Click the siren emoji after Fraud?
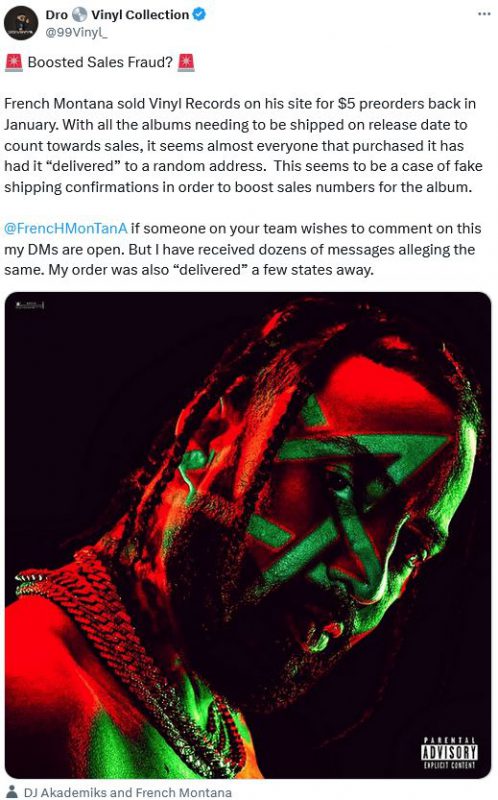This screenshot has height=800, width=498. click(x=186, y=62)
